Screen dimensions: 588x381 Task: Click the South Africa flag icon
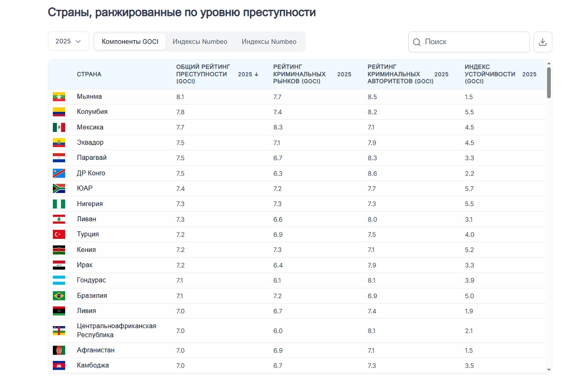click(59, 188)
